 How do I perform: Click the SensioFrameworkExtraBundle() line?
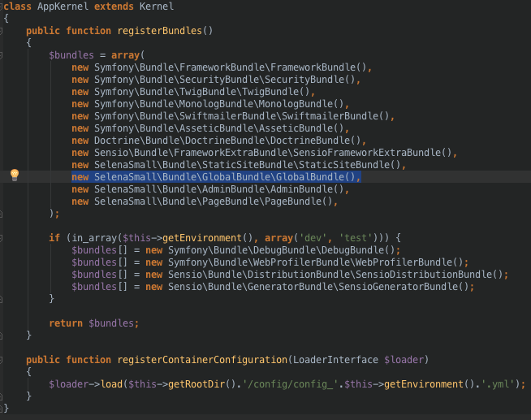[x=265, y=153]
